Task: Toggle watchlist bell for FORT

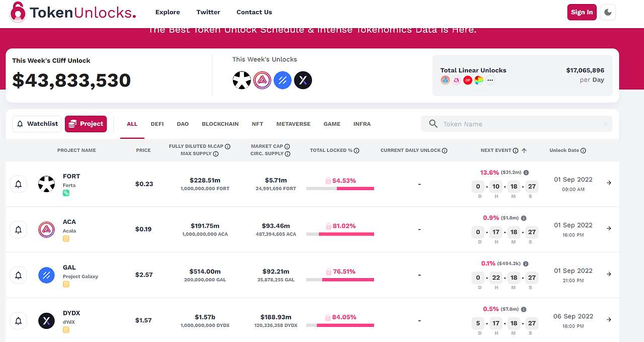Action: (x=19, y=184)
